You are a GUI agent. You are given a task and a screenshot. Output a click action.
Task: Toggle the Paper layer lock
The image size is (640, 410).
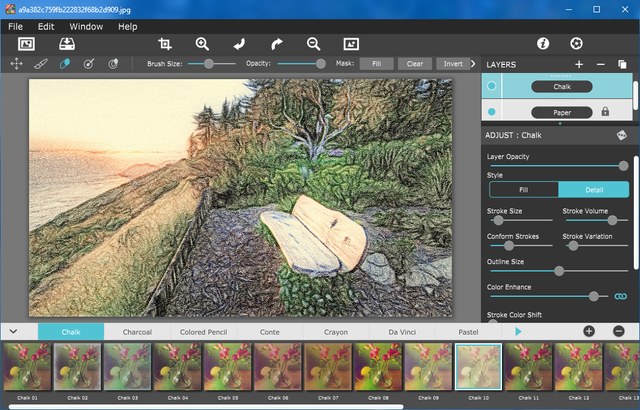(604, 111)
